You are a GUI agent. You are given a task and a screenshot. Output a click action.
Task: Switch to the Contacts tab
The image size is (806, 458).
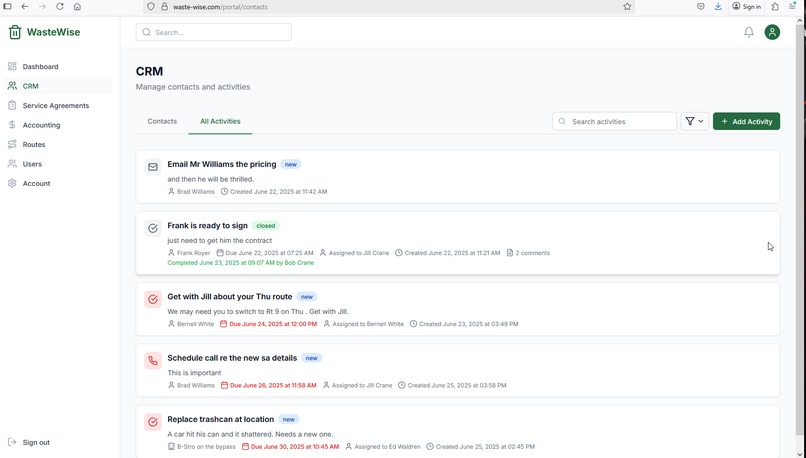(x=162, y=121)
